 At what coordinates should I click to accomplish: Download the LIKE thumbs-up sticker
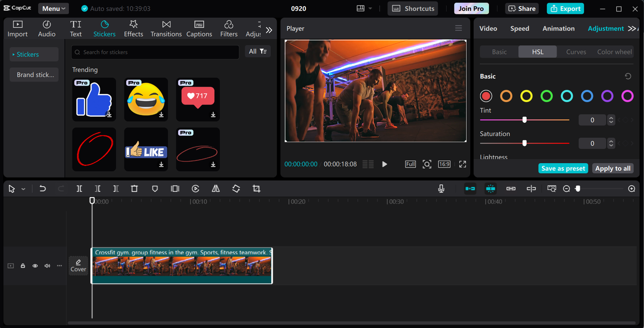coord(162,165)
